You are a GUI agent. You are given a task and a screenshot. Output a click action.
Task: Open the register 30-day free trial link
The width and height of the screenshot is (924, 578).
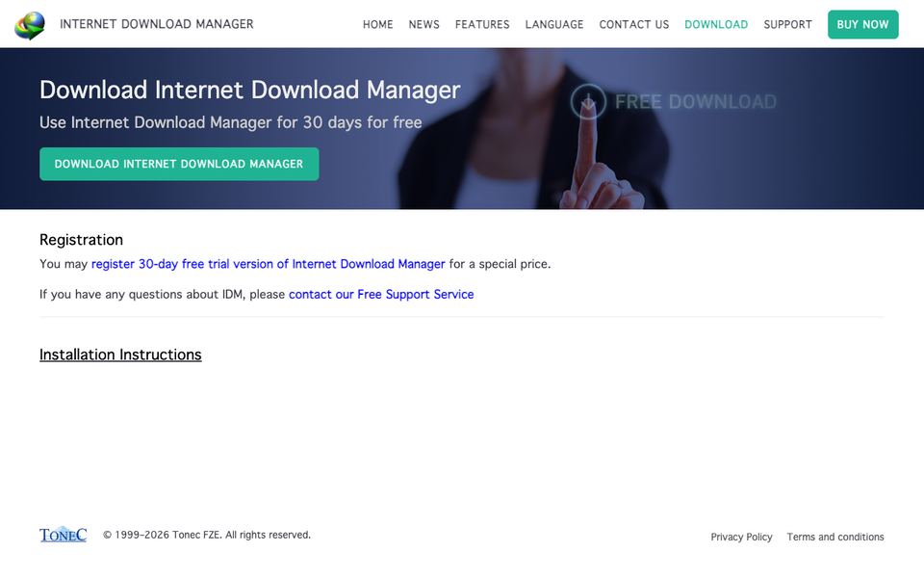click(x=269, y=264)
